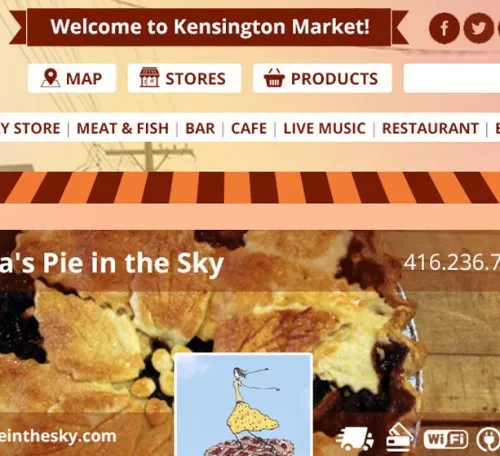Open the Facebook social icon
Screen dimensions: 500x456
[444, 28]
